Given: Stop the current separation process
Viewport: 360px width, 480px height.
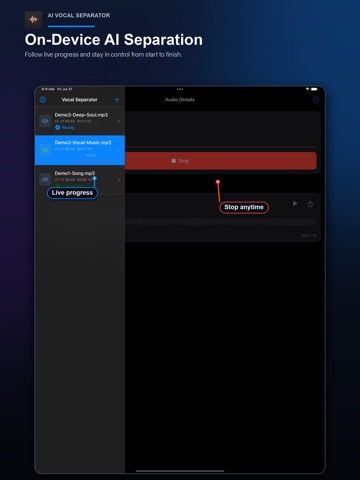Looking at the screenshot, I should click(x=221, y=161).
